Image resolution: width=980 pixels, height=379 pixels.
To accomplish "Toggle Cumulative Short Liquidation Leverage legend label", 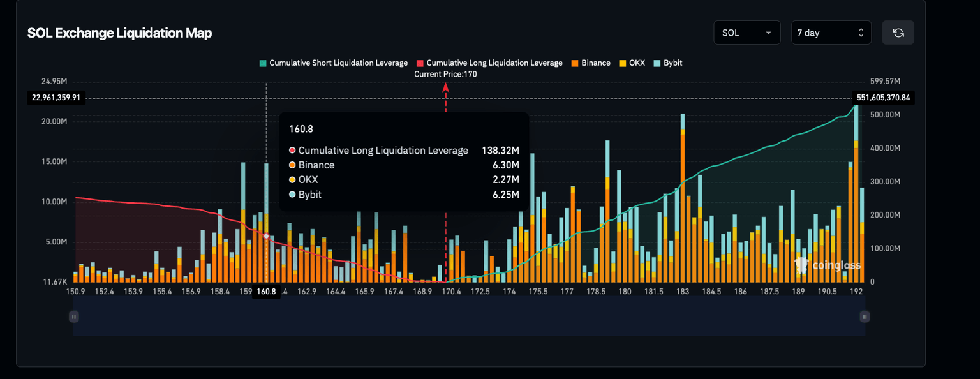I will pyautogui.click(x=338, y=63).
